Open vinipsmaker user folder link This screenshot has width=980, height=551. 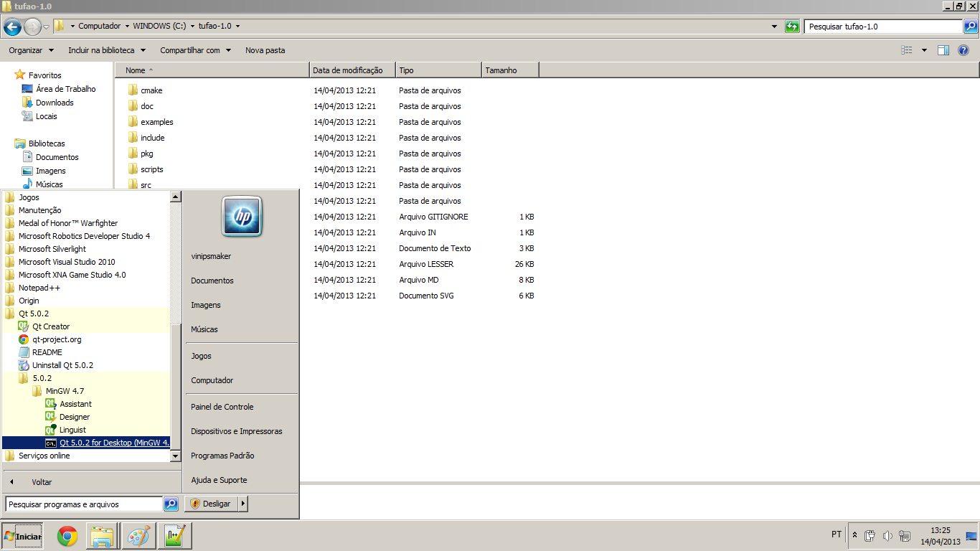coord(211,256)
